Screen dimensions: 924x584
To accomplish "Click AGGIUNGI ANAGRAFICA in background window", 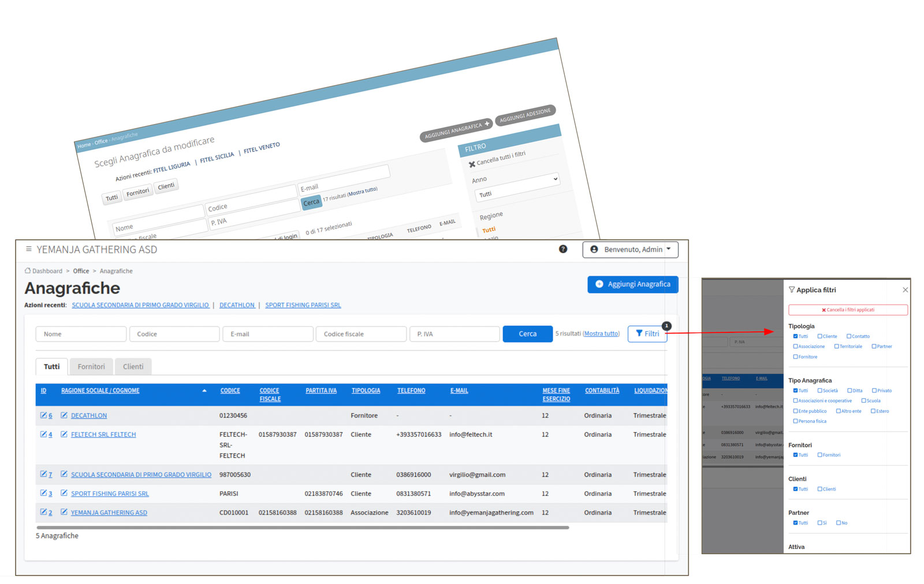I will pos(456,130).
